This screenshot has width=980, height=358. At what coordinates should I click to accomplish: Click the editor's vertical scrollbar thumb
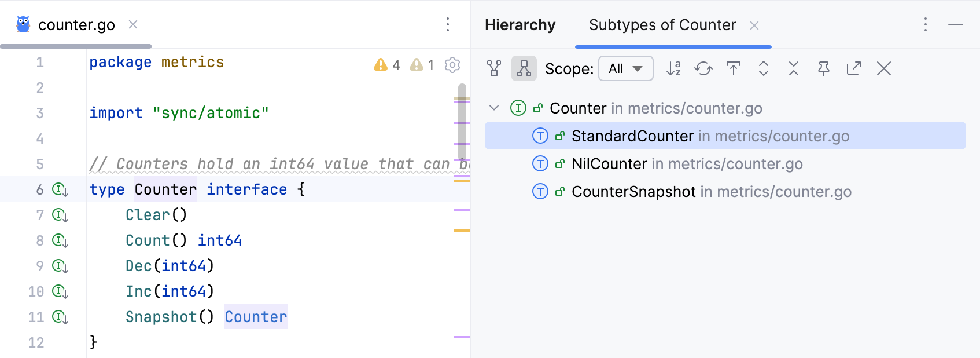(x=462, y=122)
